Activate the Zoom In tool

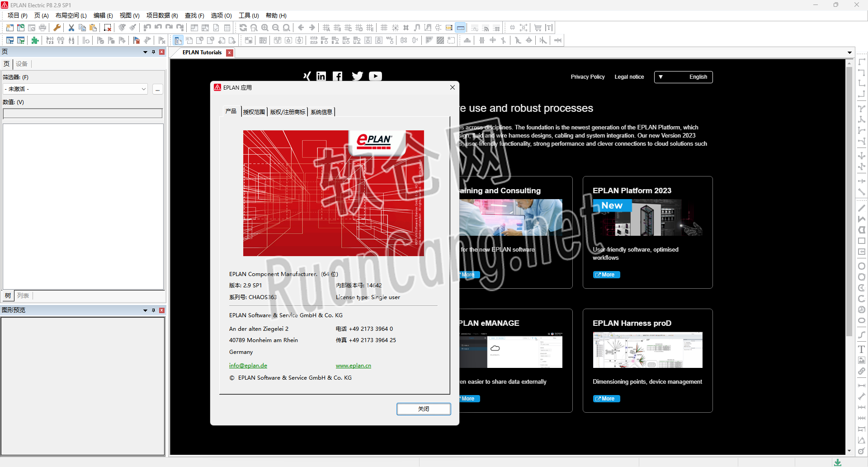tap(265, 27)
